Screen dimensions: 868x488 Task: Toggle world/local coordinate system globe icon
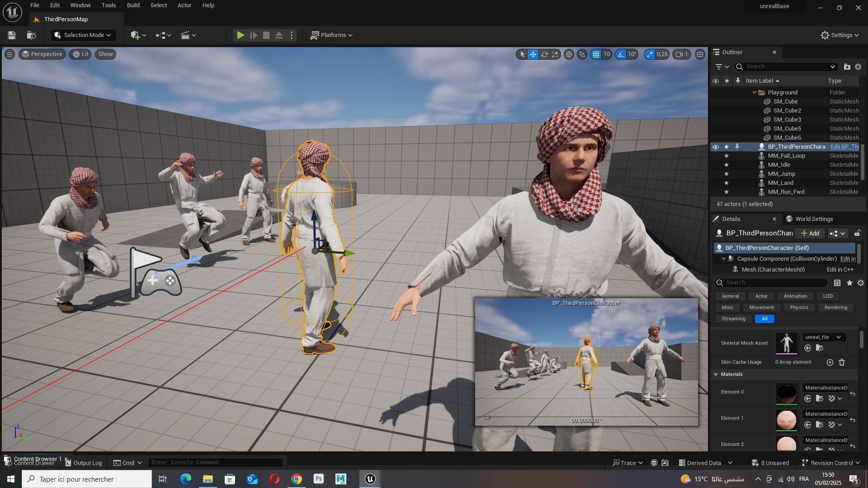click(569, 54)
